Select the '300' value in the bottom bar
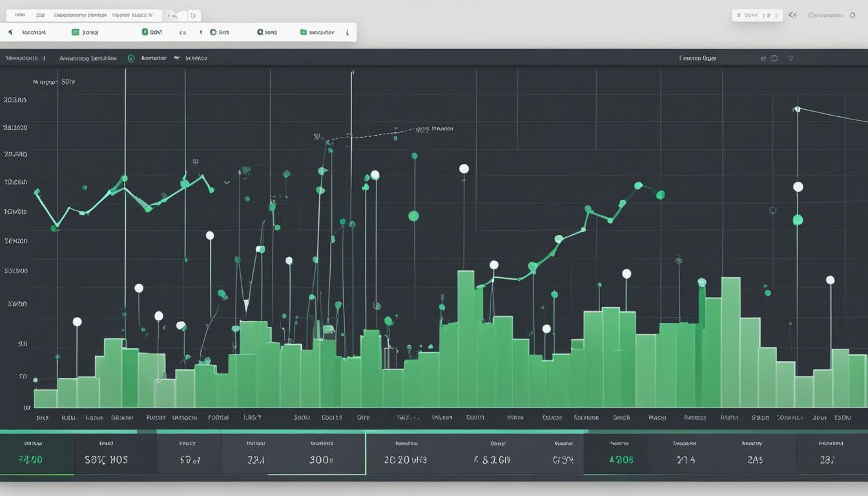This screenshot has height=496, width=868. coord(321,460)
